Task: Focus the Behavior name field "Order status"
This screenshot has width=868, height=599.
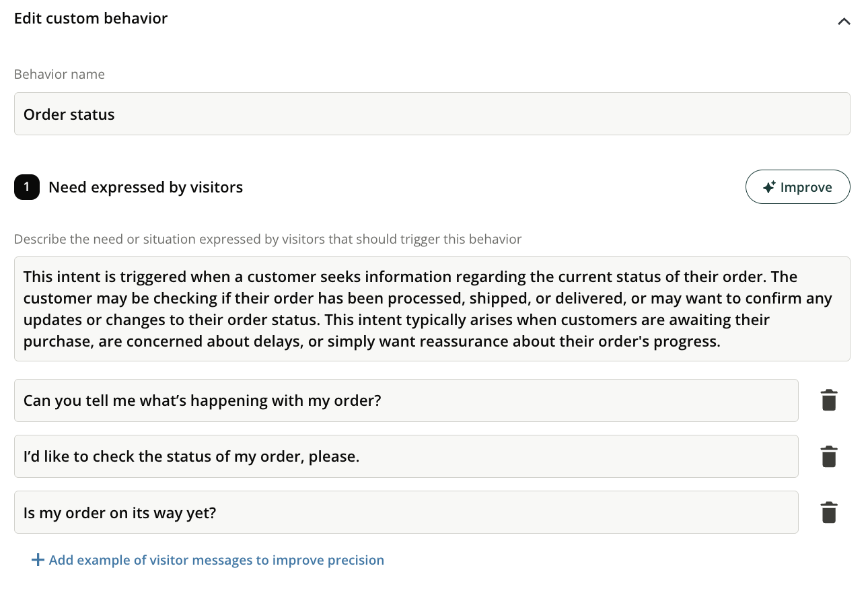Action: (432, 114)
